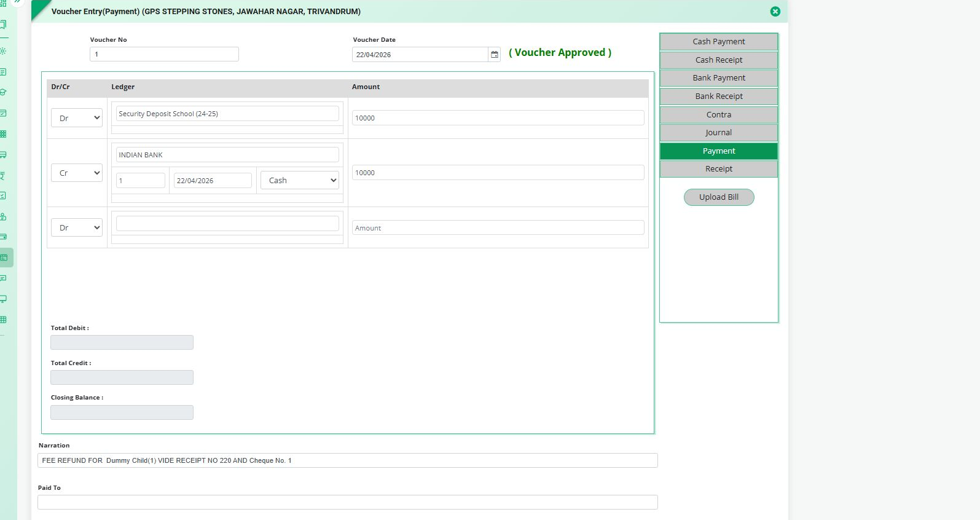Viewport: 980px width, 520px height.
Task: Open the wallet sidebar module
Action: 3,237
